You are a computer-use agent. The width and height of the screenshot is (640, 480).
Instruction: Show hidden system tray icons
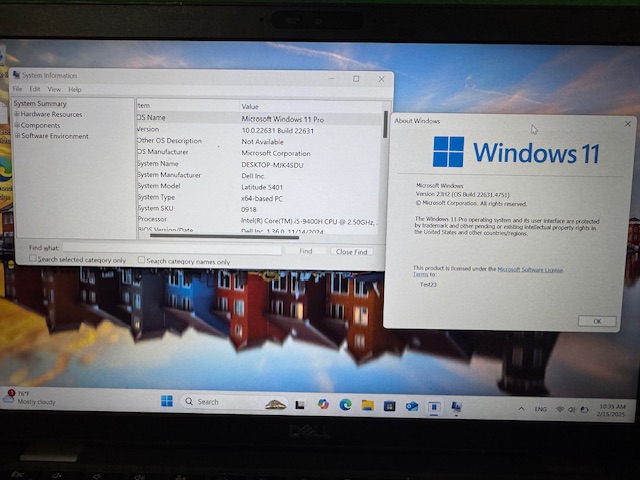tap(521, 409)
